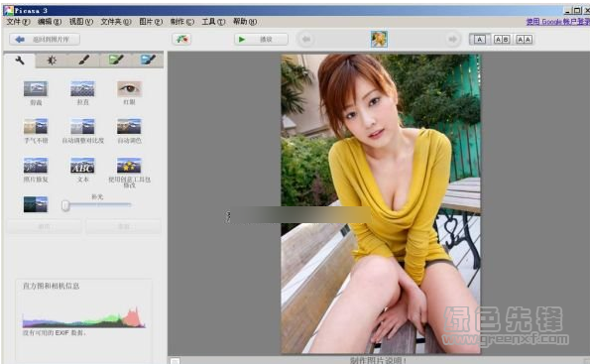
Task: Switch to the Tuning tab with sun icon
Action: click(52, 61)
